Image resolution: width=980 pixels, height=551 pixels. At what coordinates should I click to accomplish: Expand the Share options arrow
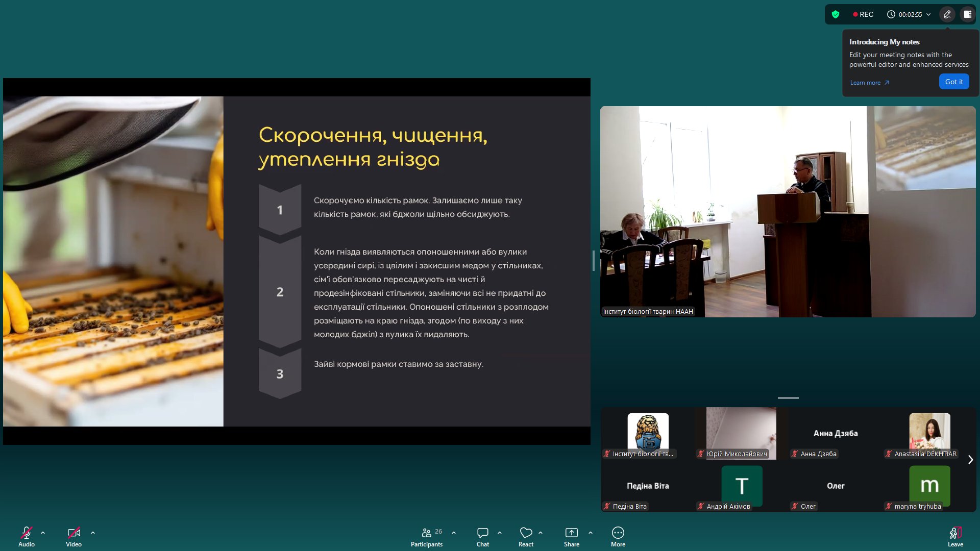pyautogui.click(x=591, y=533)
